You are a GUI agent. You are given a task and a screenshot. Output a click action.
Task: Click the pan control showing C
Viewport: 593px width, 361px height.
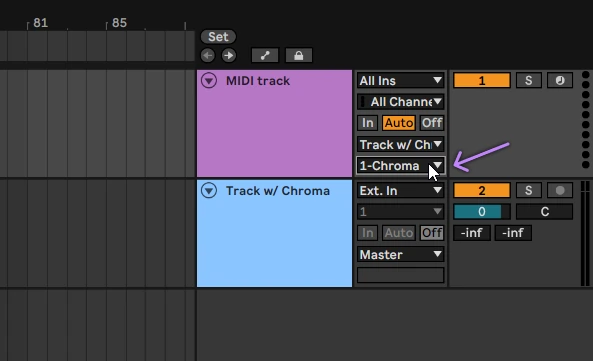[545, 212]
